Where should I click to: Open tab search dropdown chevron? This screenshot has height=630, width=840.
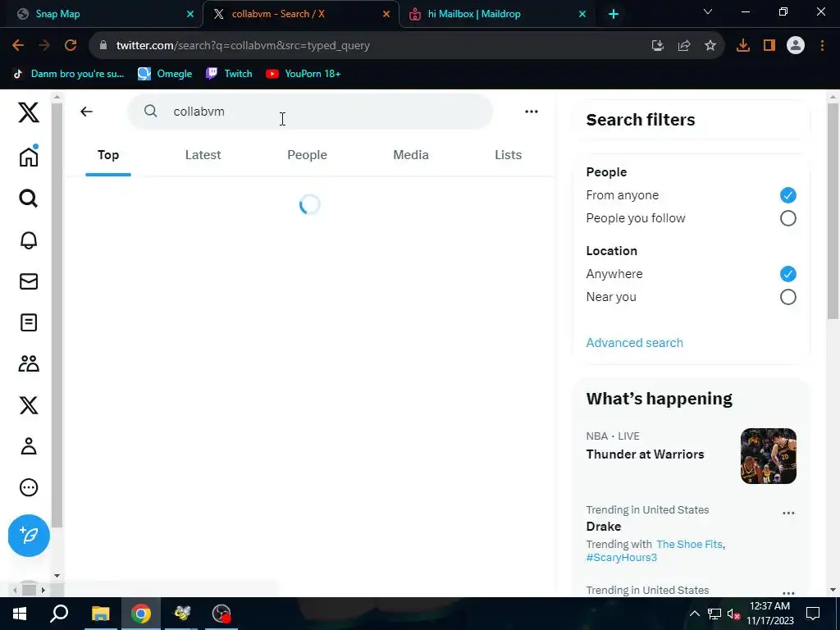pyautogui.click(x=708, y=11)
